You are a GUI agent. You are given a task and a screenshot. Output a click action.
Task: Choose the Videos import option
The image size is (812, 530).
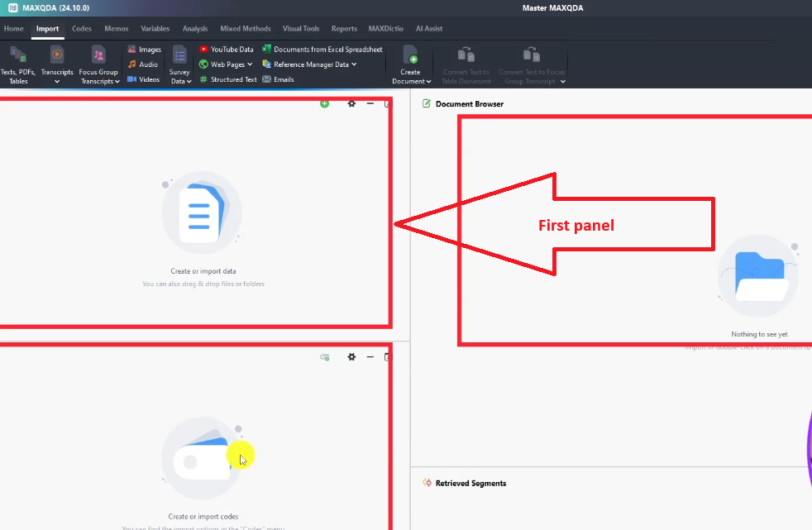[143, 79]
